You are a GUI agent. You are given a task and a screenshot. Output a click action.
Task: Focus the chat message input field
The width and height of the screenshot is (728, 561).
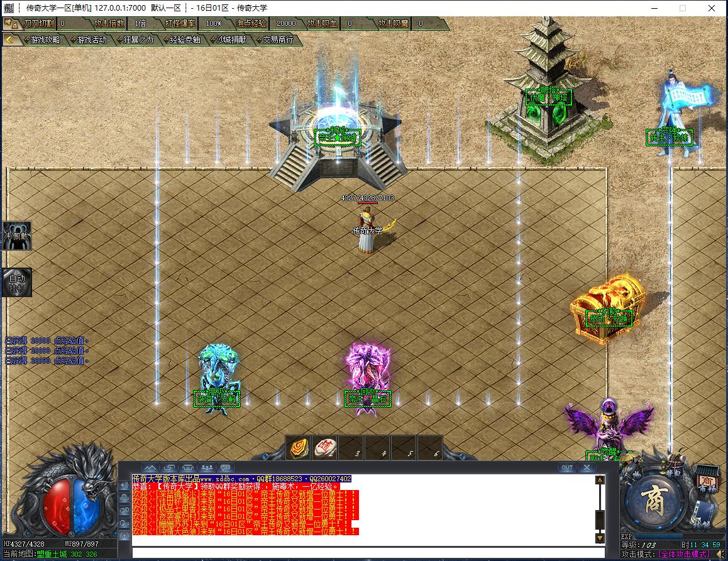pyautogui.click(x=368, y=553)
